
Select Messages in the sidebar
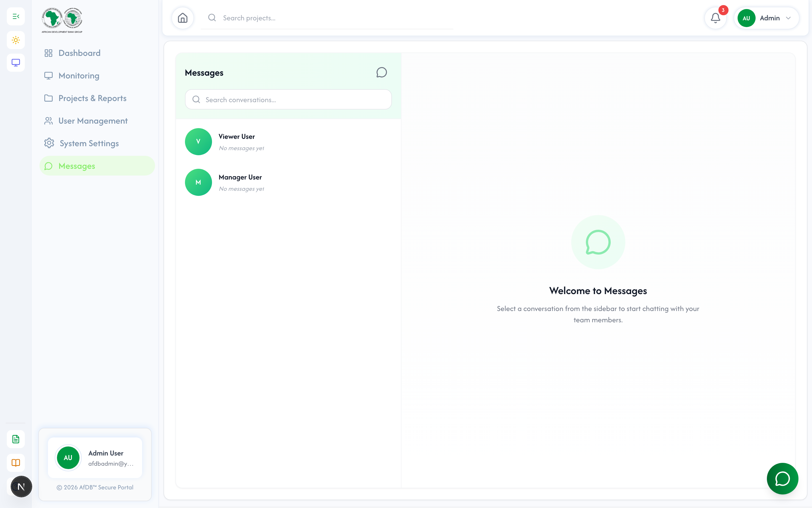(x=97, y=166)
